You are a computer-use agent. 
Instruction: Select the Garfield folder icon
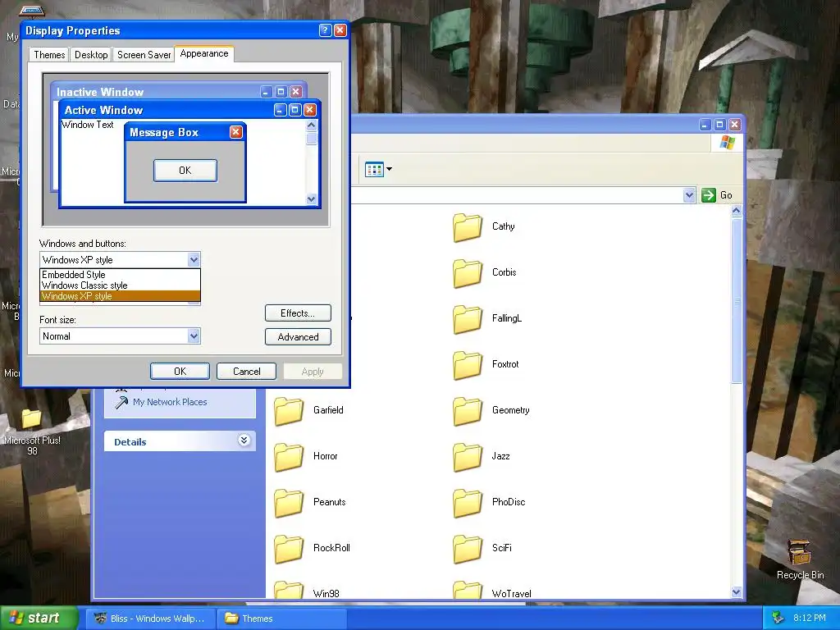pyautogui.click(x=289, y=411)
